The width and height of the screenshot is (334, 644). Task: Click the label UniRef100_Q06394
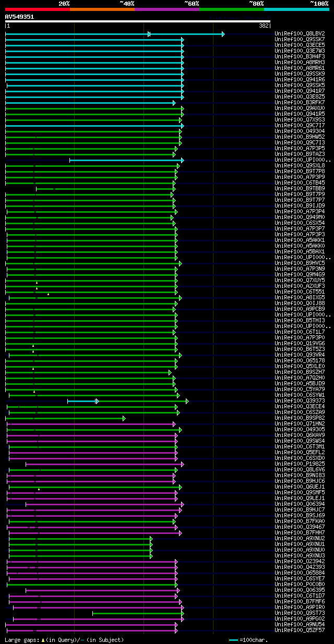click(x=300, y=504)
